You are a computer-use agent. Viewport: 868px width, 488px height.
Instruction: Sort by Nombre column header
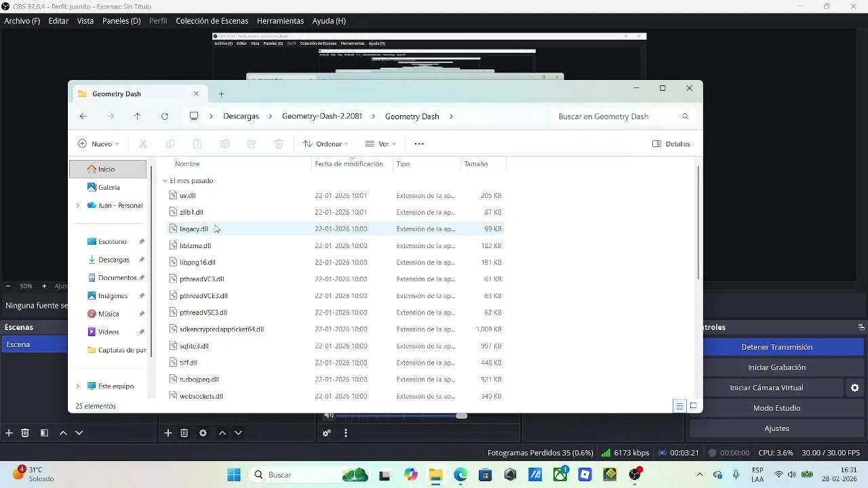click(x=187, y=164)
